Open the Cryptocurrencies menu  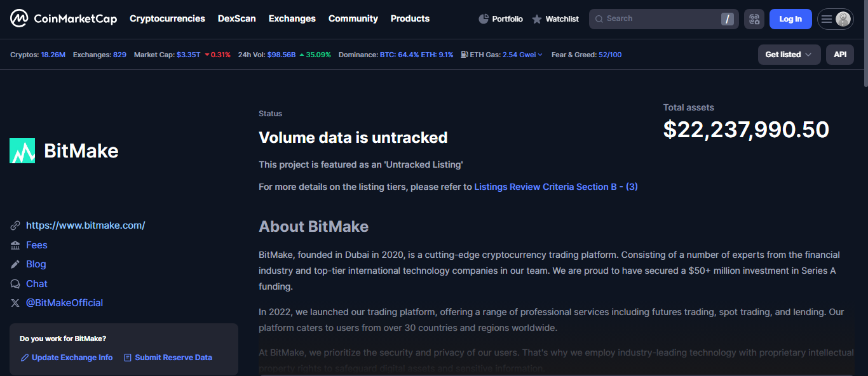tap(167, 18)
